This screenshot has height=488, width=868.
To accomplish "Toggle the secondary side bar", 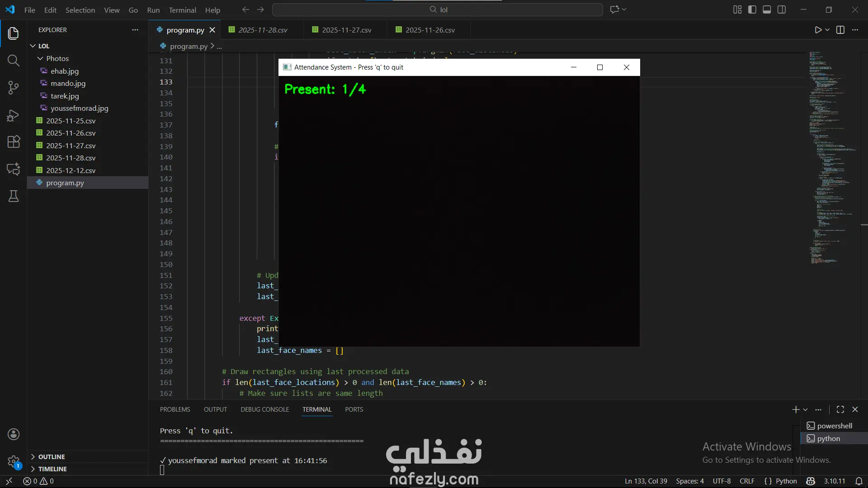I will click(782, 9).
